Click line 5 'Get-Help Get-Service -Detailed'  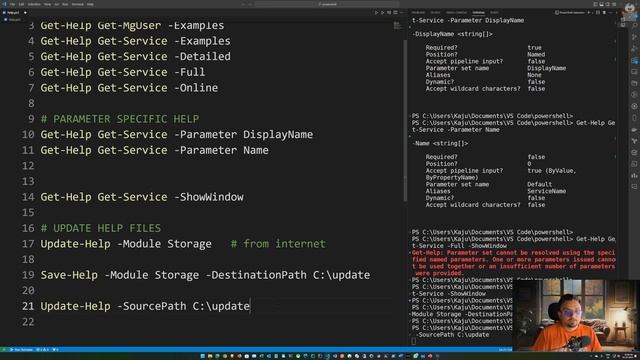(x=135, y=56)
